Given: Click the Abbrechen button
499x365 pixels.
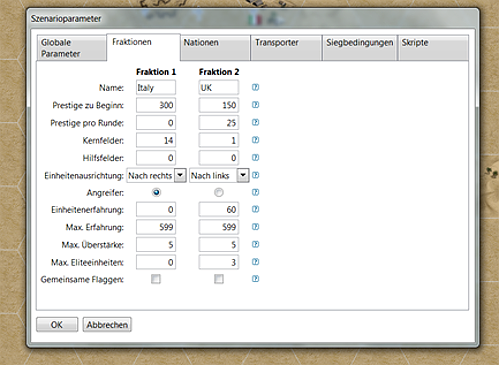Looking at the screenshot, I should [107, 325].
